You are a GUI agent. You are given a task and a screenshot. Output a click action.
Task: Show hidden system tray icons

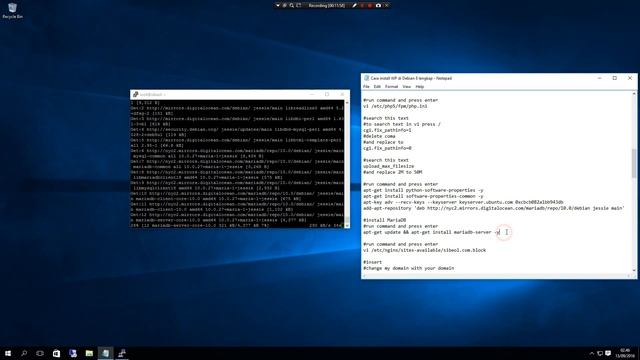coord(591,353)
